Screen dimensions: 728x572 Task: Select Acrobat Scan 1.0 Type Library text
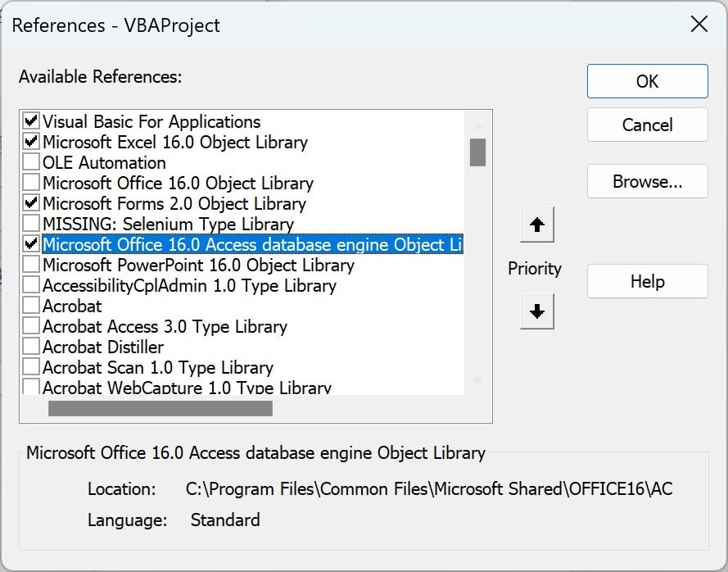point(158,367)
